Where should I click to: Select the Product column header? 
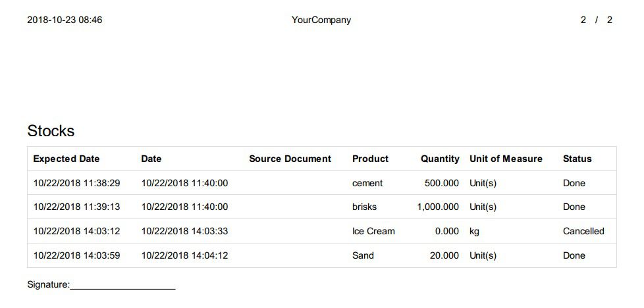tap(371, 159)
